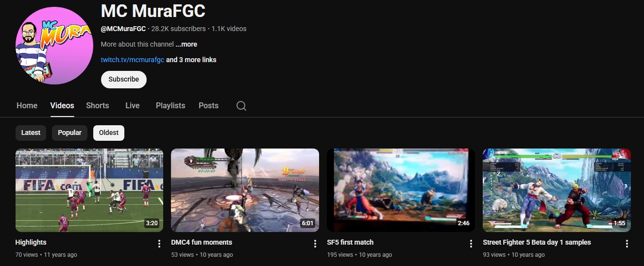Open the SF5 first match thumbnail
Screen dimensions: 644x266
pos(401,190)
